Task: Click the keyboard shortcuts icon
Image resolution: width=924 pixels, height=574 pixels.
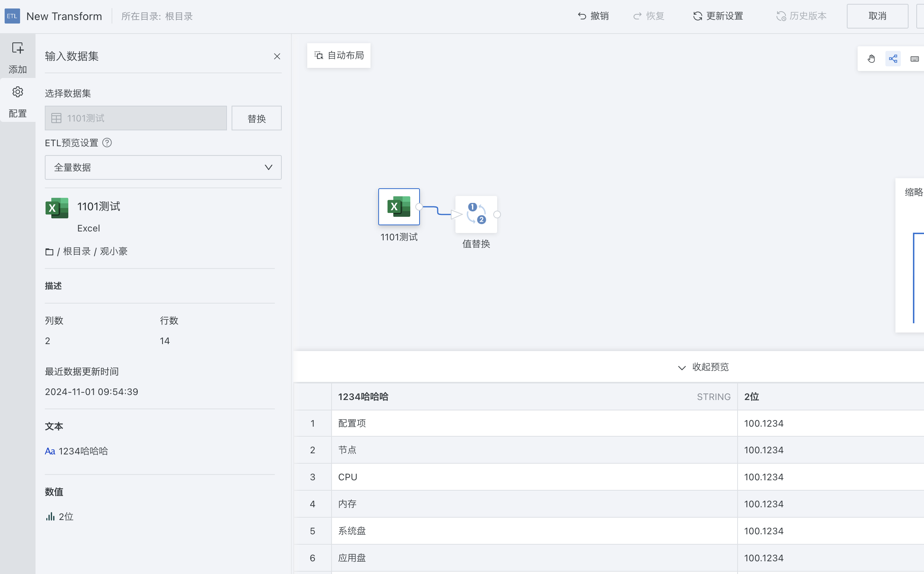Action: point(915,59)
